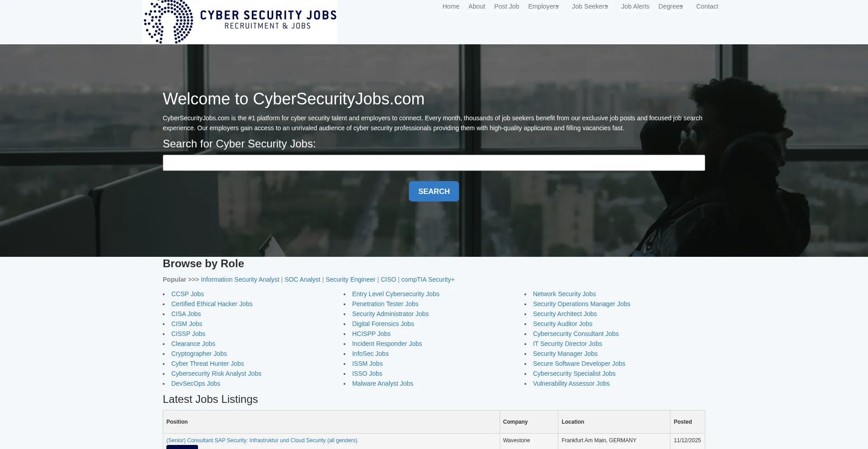Browse ISSM Jobs

coord(367,364)
